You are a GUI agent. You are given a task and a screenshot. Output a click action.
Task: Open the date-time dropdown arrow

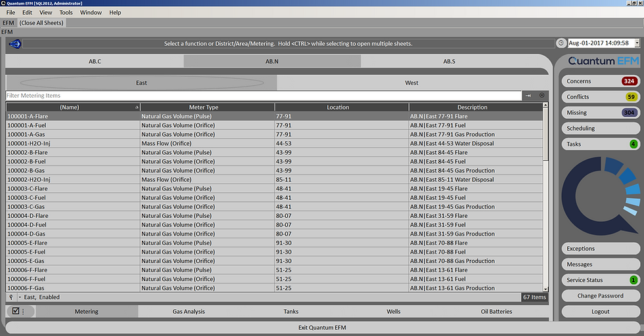coord(637,43)
